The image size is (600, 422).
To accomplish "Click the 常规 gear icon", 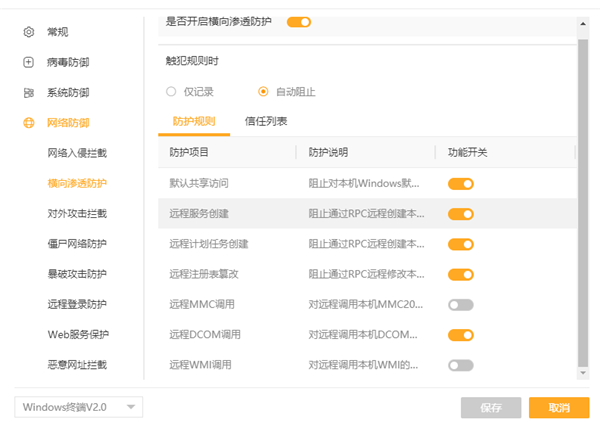I will pos(28,32).
